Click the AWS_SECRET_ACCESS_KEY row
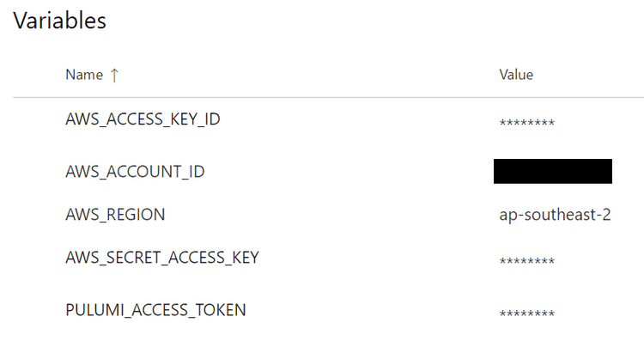Viewport: 644px width, 341px height. click(x=328, y=258)
